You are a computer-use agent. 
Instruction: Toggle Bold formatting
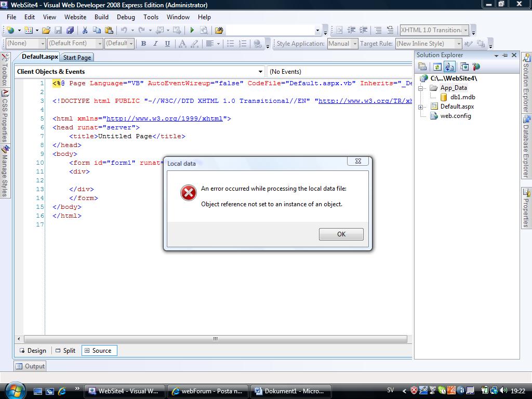coord(143,44)
